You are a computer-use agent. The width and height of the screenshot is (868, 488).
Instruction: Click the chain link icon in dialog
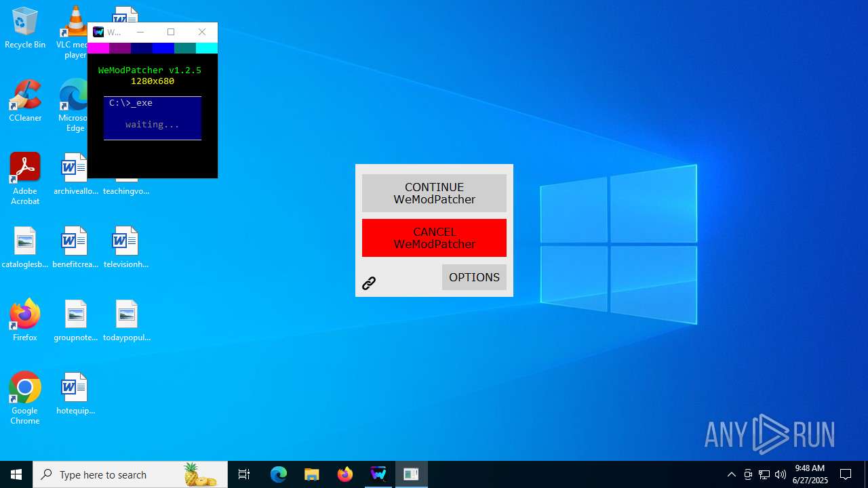click(x=369, y=283)
